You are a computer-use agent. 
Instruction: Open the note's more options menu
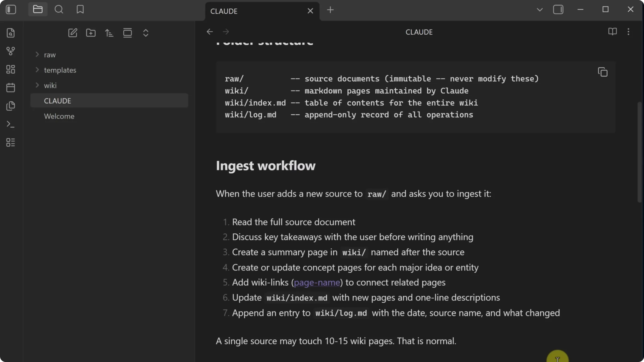click(x=628, y=32)
